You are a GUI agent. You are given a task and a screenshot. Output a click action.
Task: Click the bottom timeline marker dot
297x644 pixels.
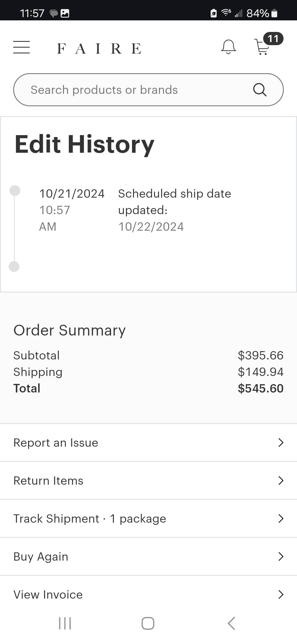click(14, 266)
